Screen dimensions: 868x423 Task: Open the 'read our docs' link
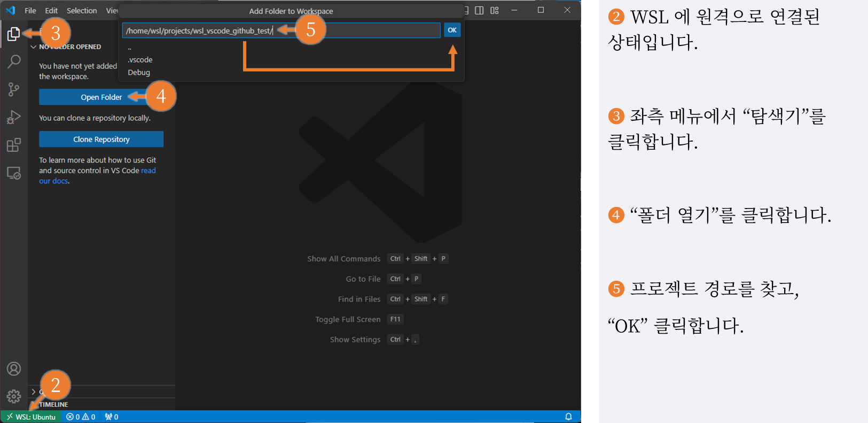[97, 175]
